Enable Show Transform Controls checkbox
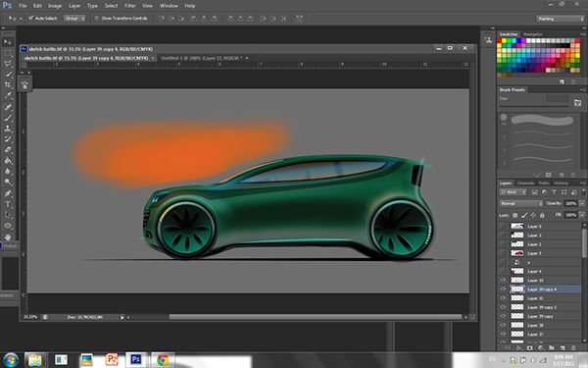Image resolution: width=588 pixels, height=368 pixels. [96, 18]
